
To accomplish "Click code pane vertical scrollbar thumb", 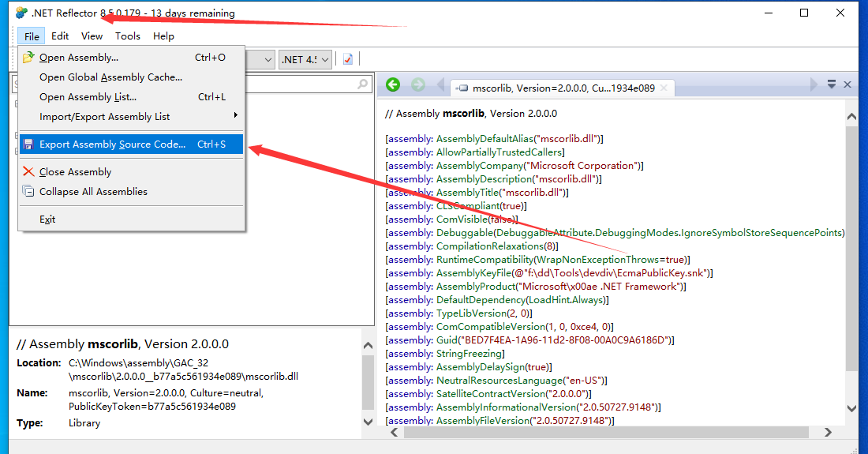I will coord(851,248).
